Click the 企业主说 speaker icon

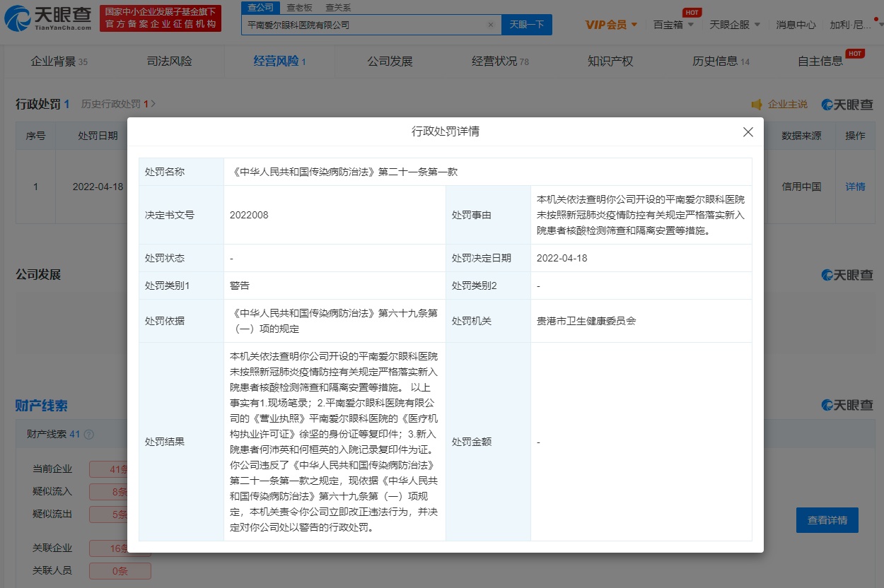757,105
